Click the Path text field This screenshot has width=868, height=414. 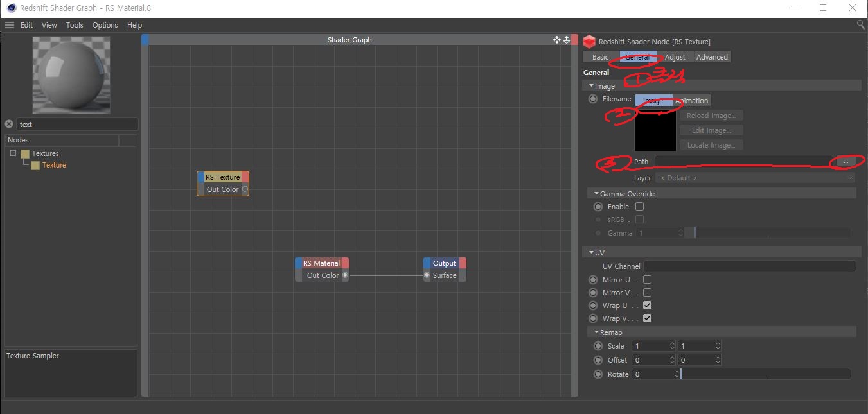[x=743, y=162]
